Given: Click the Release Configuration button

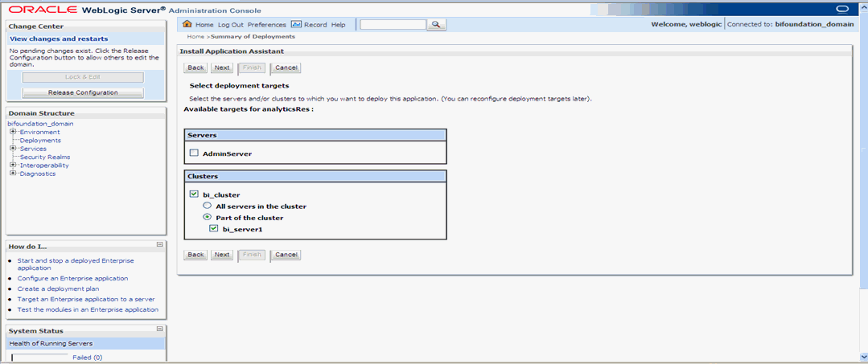Looking at the screenshot, I should pyautogui.click(x=83, y=92).
